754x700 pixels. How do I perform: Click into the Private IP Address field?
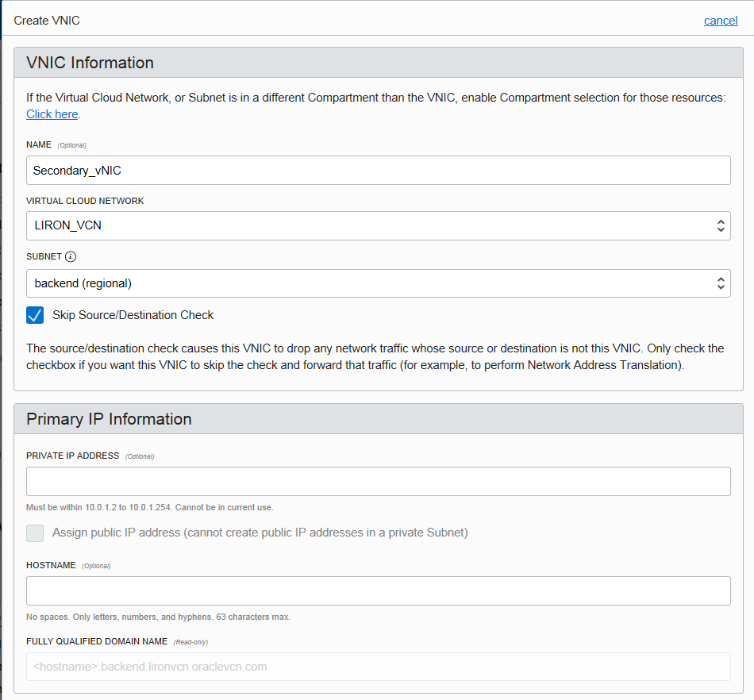[x=379, y=481]
